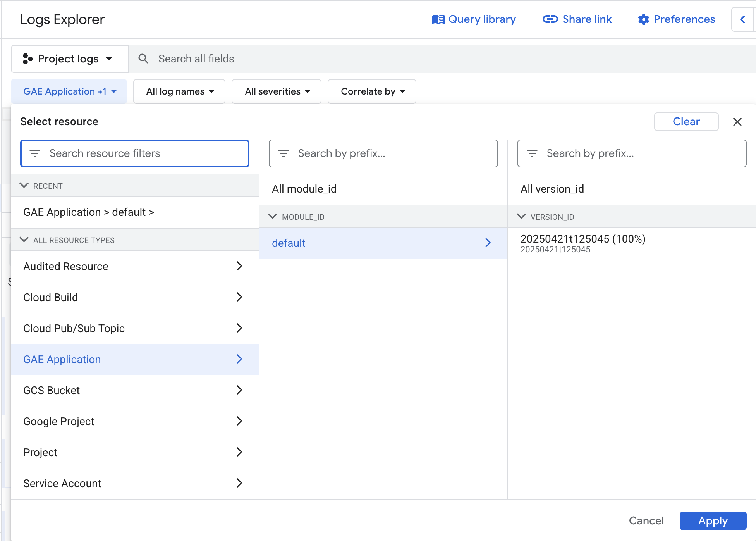
Task: Select version 20250421t125045 (100%)
Action: click(x=632, y=243)
